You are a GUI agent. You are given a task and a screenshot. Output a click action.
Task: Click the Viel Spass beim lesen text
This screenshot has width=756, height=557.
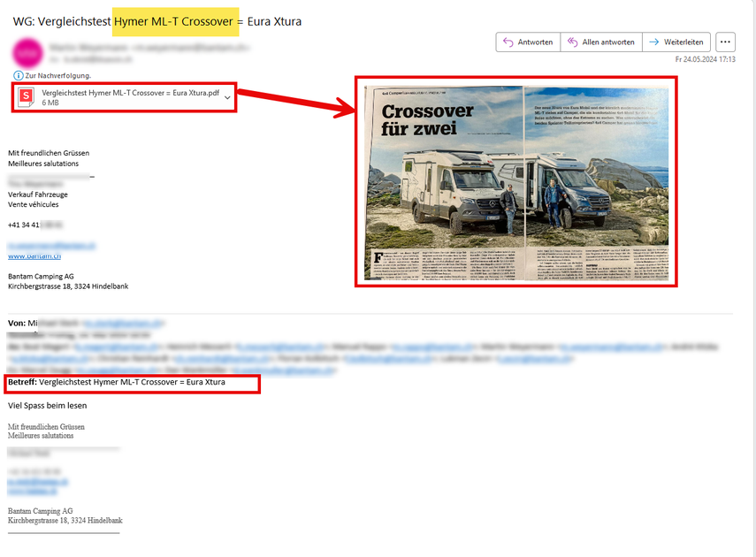pyautogui.click(x=48, y=406)
